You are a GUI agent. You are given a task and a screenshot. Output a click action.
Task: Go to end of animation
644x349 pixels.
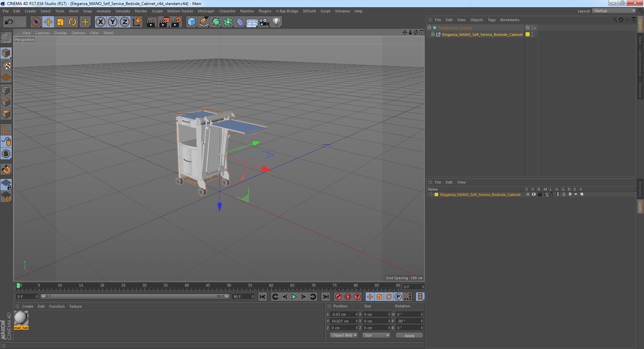[325, 297]
